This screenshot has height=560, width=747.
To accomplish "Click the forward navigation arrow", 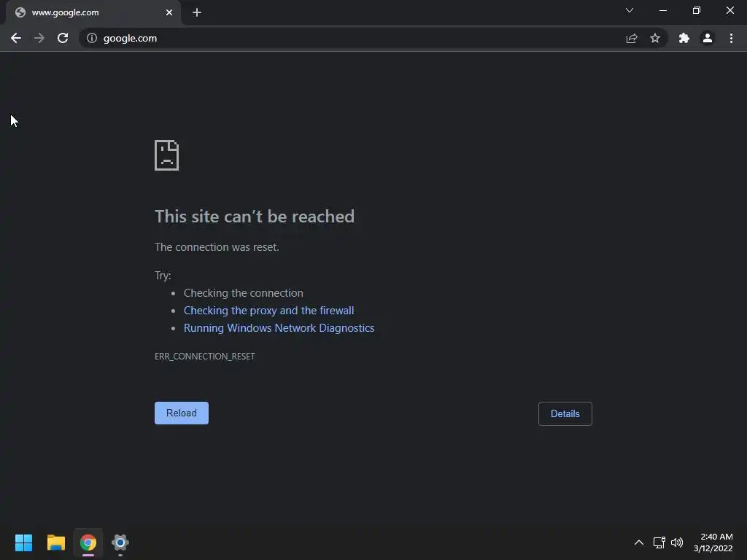I will 39,38.
